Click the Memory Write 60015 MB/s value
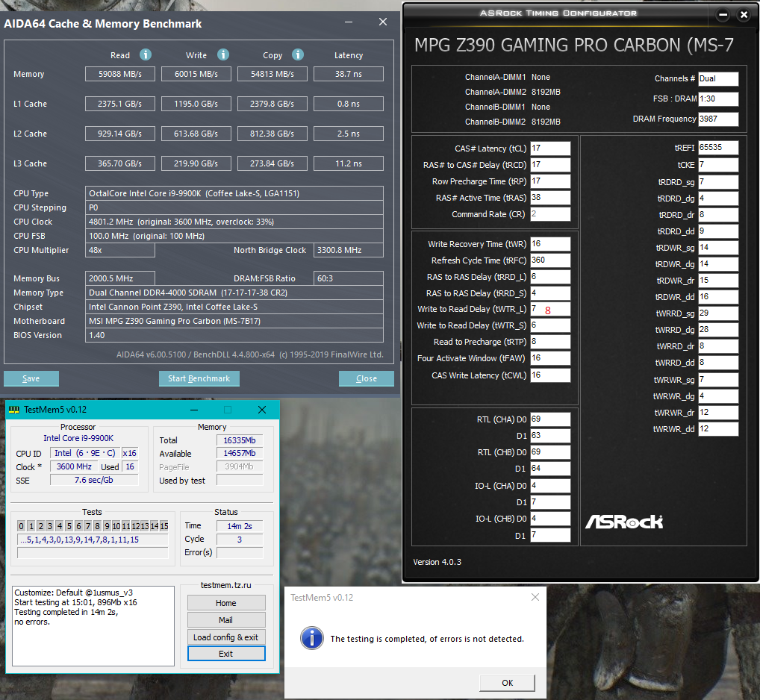Viewport: 760px width, 700px height. click(x=196, y=74)
